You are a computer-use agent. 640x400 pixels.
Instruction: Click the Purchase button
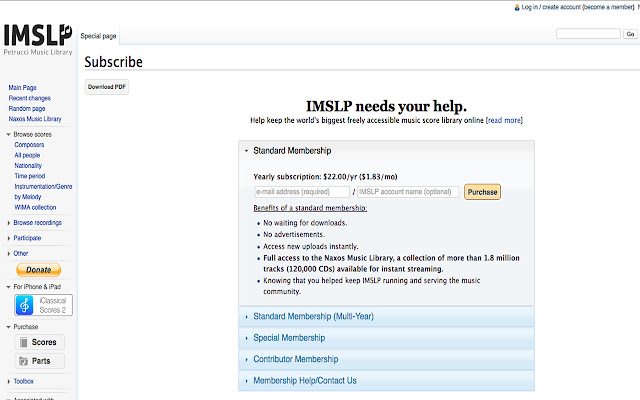(x=482, y=192)
